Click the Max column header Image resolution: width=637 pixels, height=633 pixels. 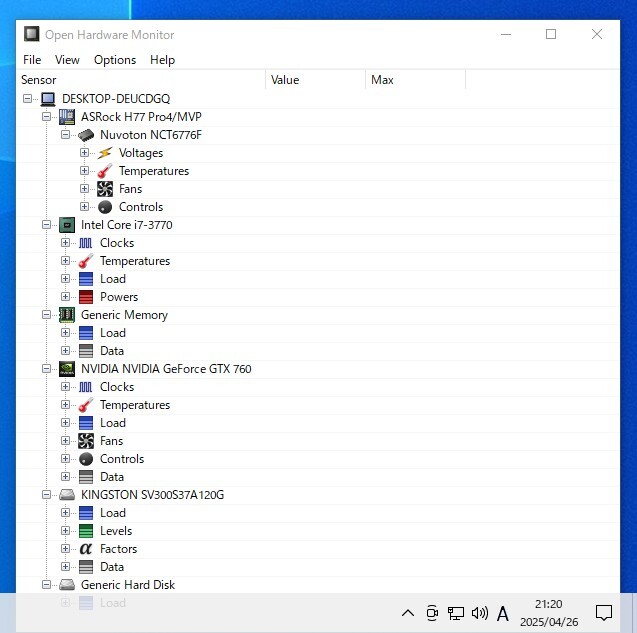click(416, 80)
